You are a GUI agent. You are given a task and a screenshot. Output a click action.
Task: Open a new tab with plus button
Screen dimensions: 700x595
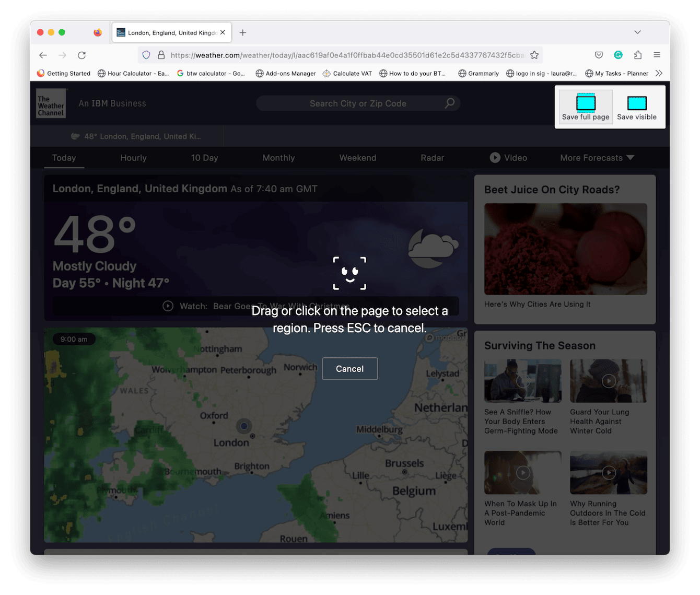[243, 32]
